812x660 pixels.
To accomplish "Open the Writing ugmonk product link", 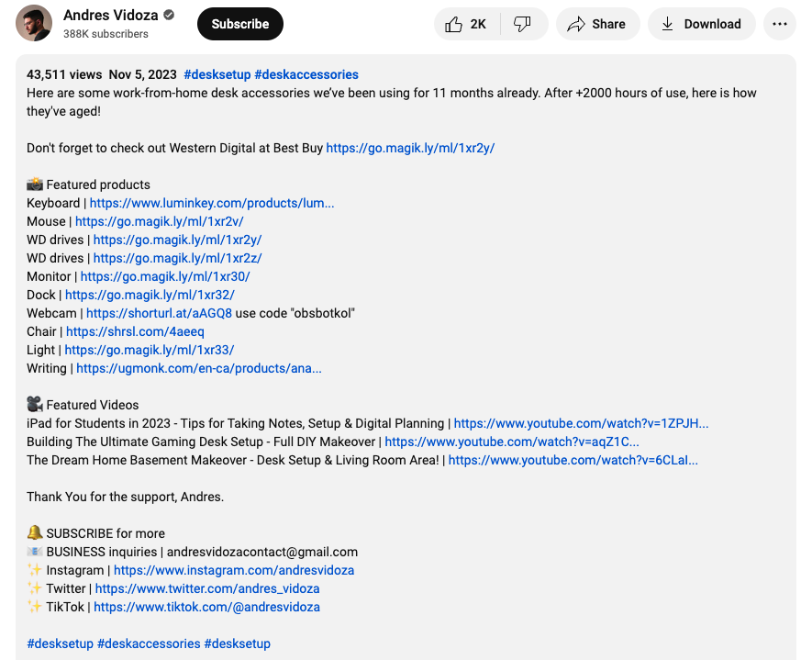I will click(199, 368).
